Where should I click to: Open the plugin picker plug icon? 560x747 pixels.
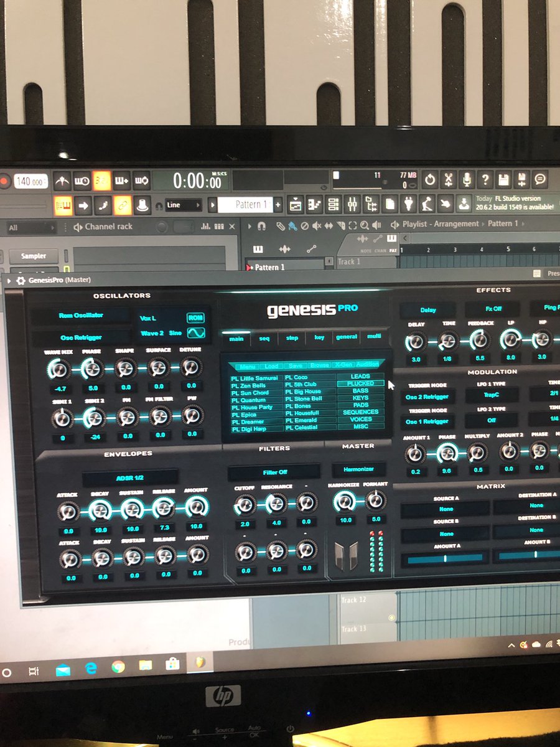pos(408,203)
